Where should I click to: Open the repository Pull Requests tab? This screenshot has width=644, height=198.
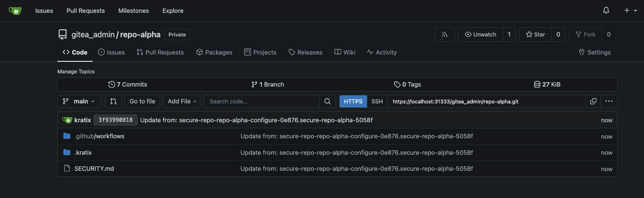pos(160,52)
